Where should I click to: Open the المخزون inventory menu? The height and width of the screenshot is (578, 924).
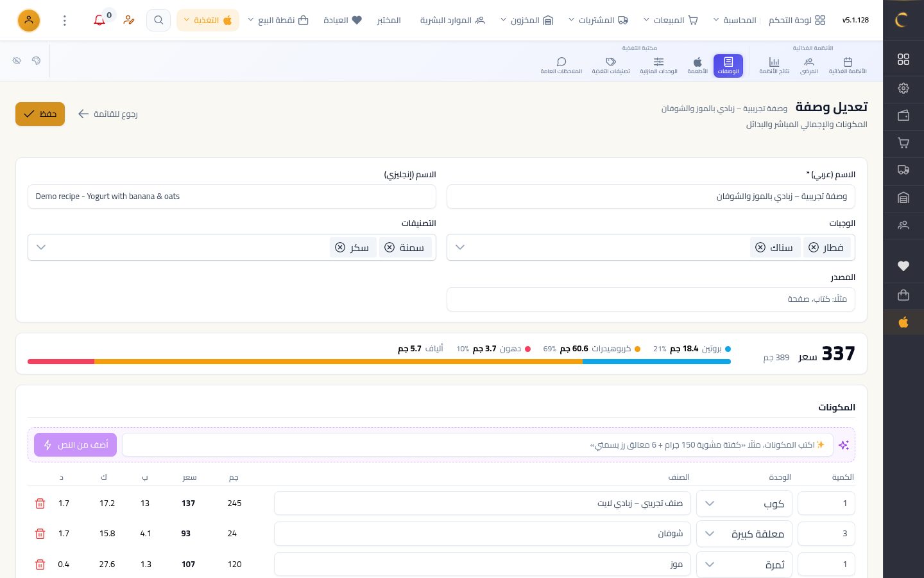pos(527,21)
